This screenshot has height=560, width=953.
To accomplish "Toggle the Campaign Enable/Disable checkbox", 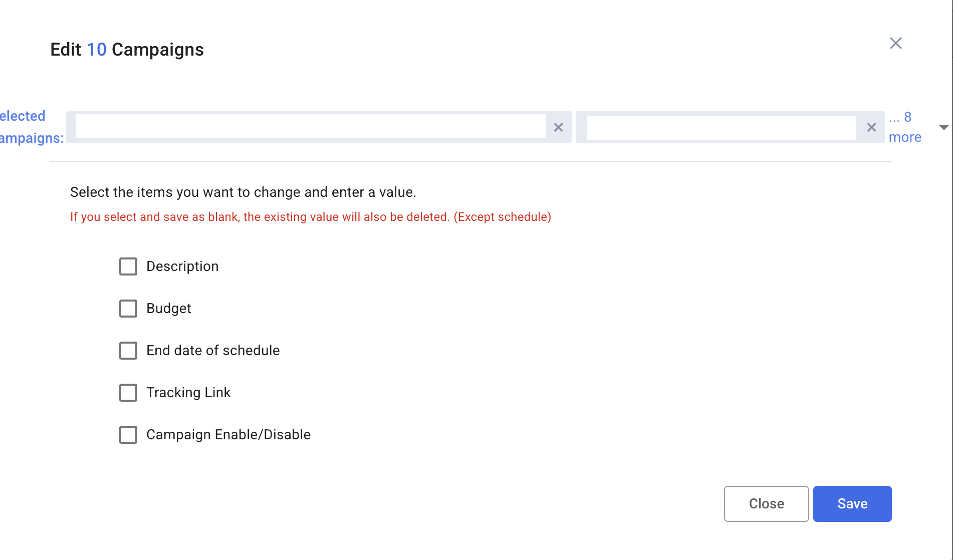I will (x=128, y=435).
